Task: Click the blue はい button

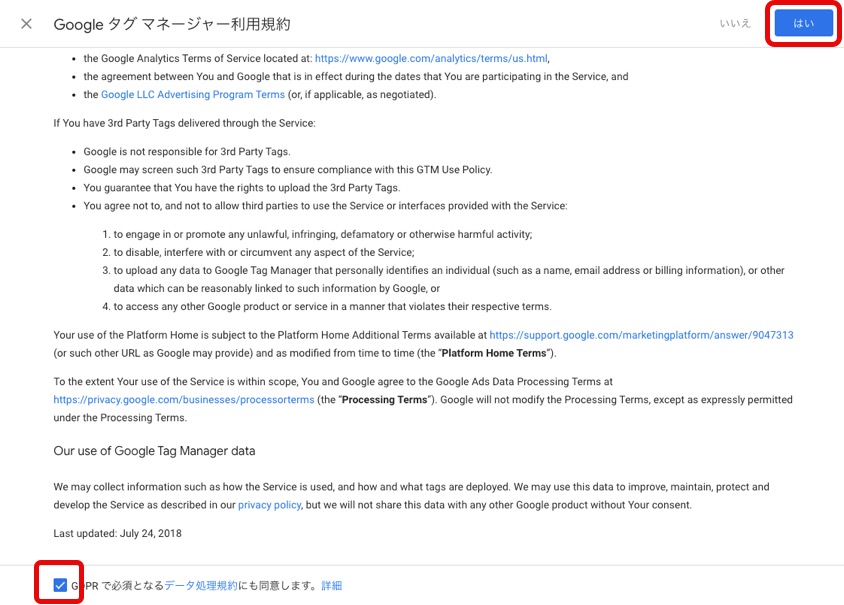Action: point(803,24)
